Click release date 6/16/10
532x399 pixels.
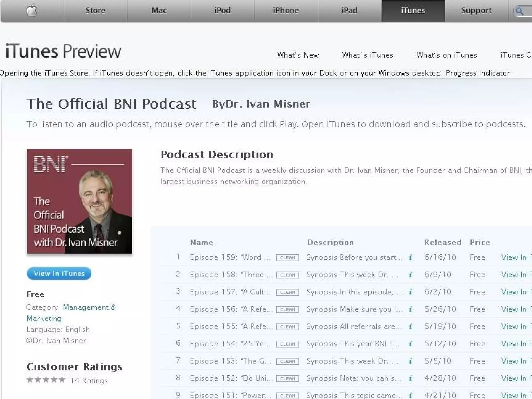[440, 257]
